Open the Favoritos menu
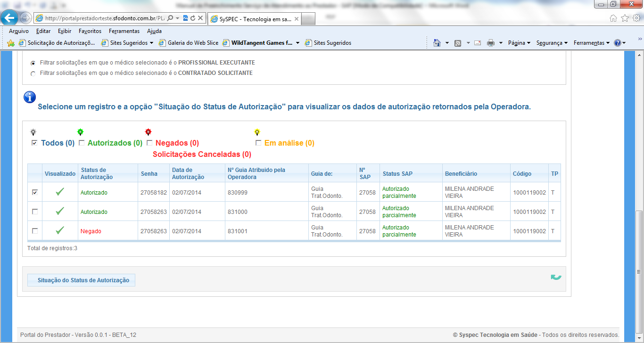The width and height of the screenshot is (644, 343). click(x=90, y=31)
